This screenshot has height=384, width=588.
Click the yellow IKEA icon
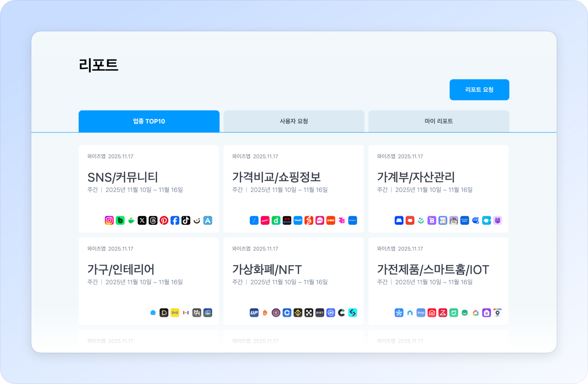tap(175, 313)
